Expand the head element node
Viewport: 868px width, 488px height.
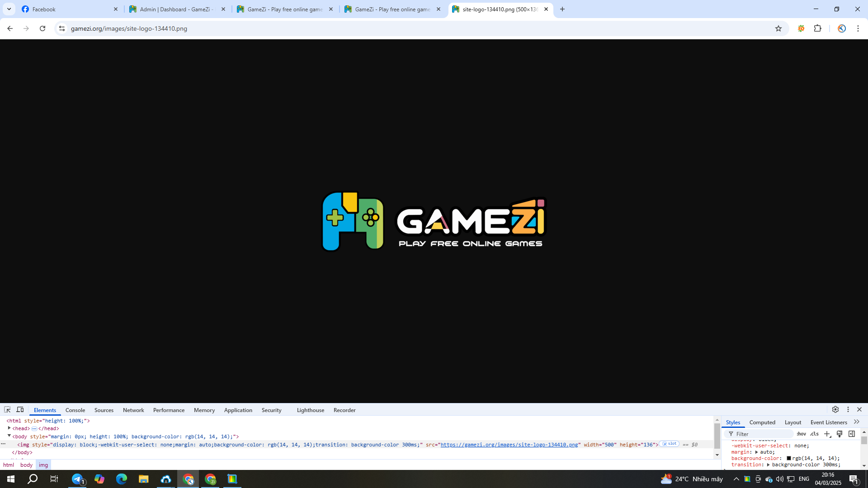[x=9, y=428]
